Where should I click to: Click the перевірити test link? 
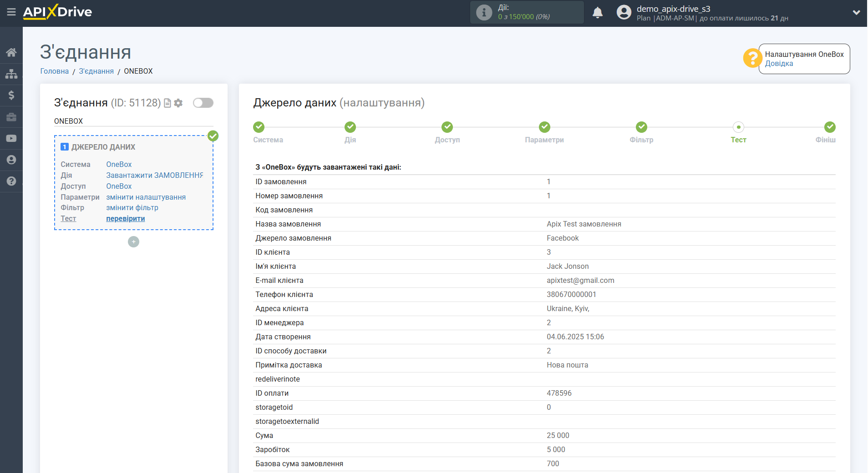click(x=125, y=218)
